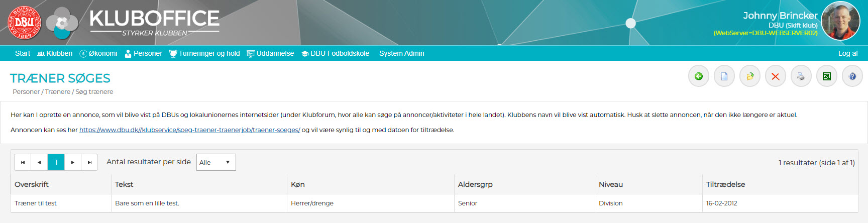Select the Træner til test row

pyautogui.click(x=36, y=203)
